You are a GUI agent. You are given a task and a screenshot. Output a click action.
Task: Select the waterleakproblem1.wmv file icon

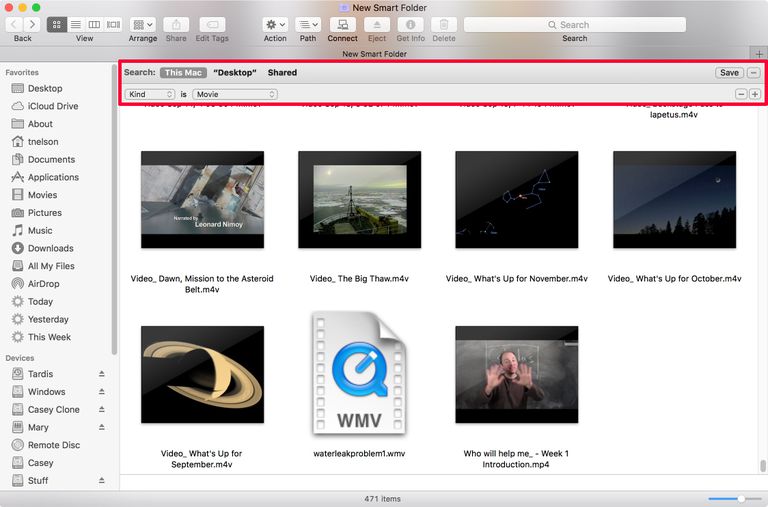point(360,373)
